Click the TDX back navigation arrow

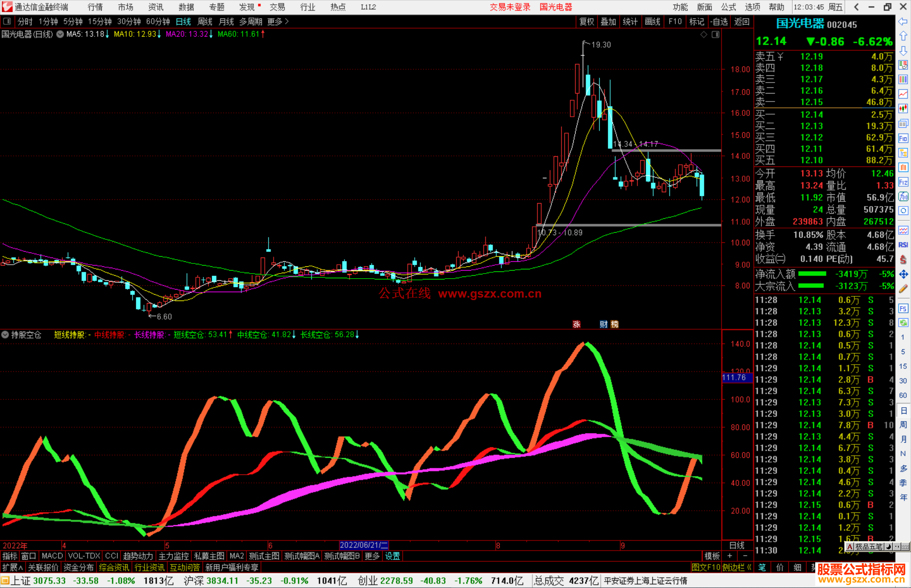point(857,7)
